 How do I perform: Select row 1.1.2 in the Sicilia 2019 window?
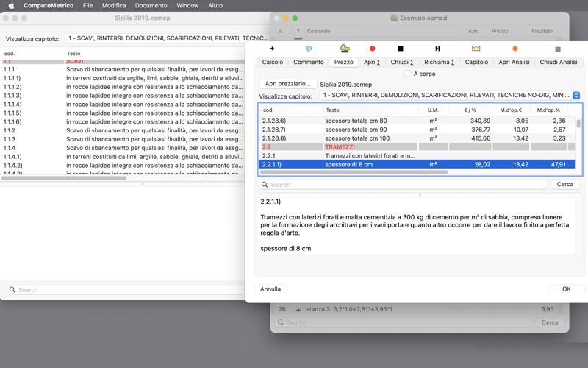pyautogui.click(x=123, y=130)
